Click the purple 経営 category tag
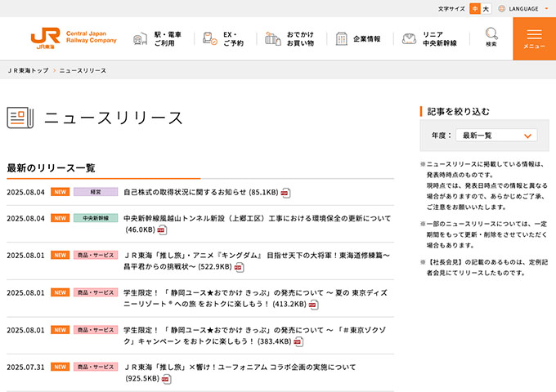The width and height of the screenshot is (556, 392). pos(96,192)
